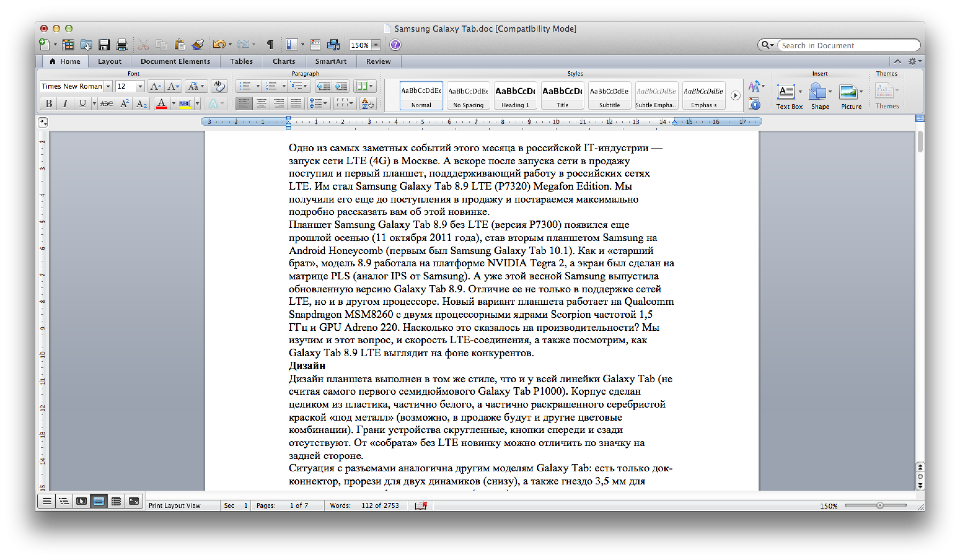Switch to the Document Elements tab
The image size is (960, 560).
point(175,61)
